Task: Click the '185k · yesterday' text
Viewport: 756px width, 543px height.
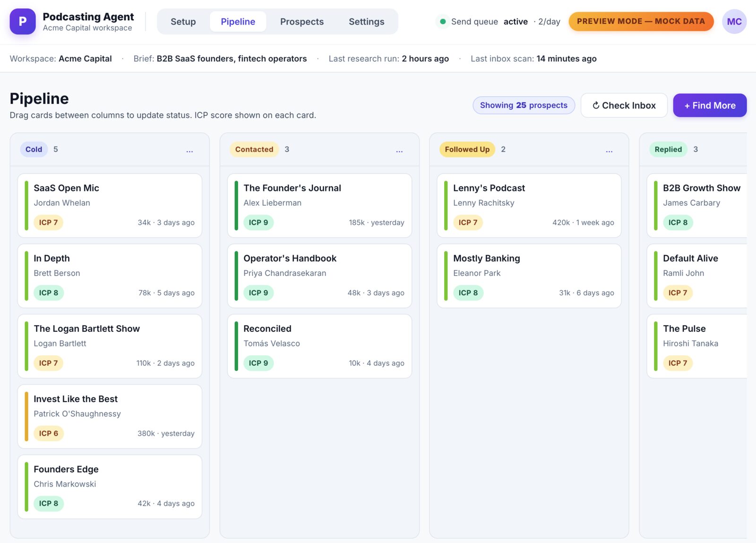Action: click(x=377, y=223)
